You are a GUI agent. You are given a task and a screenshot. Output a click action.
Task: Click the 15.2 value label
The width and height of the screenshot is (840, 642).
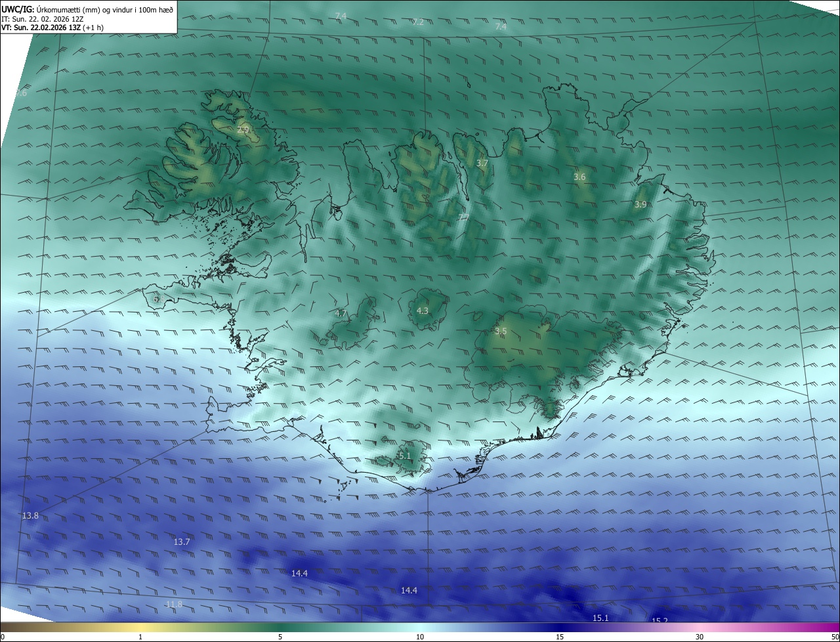[660, 620]
